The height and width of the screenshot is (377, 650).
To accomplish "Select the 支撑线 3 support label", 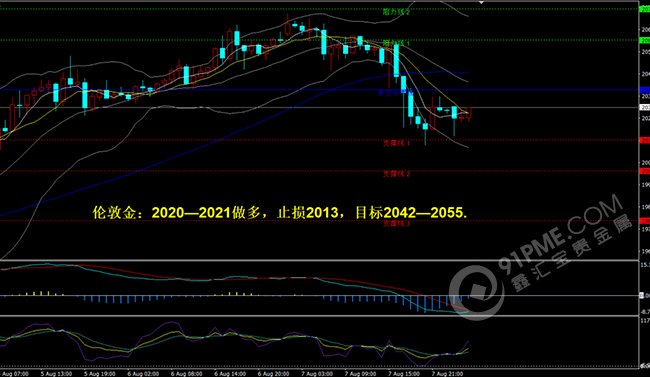I will click(x=396, y=224).
